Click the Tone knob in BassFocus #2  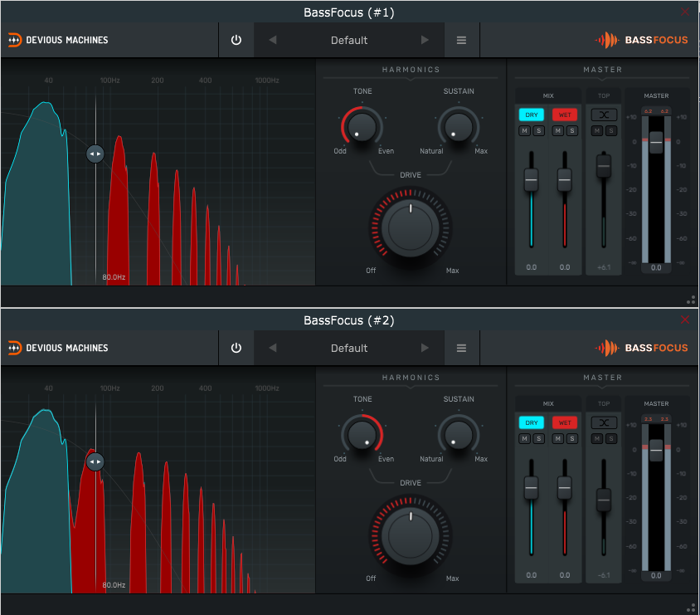[x=362, y=435]
